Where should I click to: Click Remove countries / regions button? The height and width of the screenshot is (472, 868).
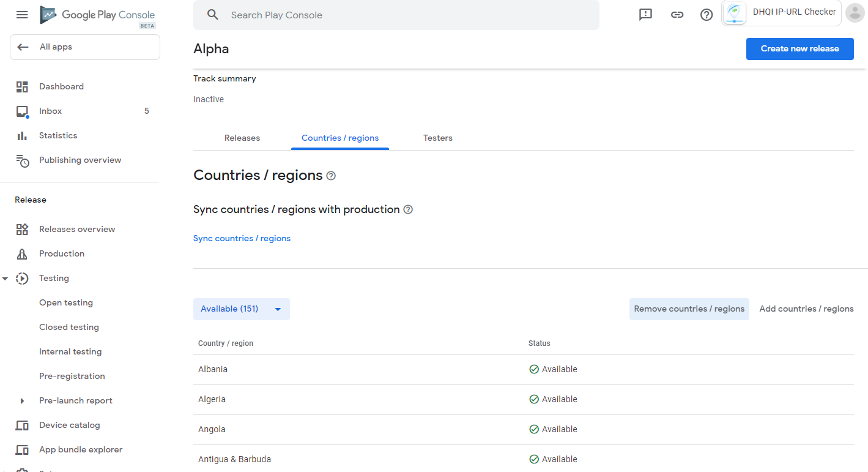[x=689, y=309]
